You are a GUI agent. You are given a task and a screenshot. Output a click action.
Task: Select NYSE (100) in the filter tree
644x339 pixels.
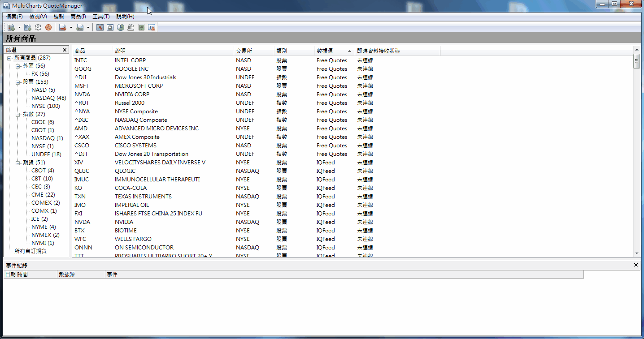coord(45,106)
